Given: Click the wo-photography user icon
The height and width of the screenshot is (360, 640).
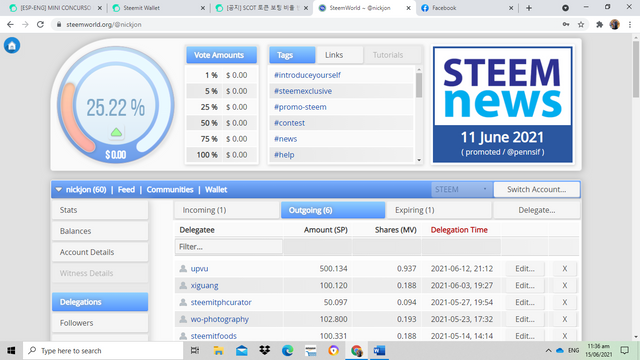Looking at the screenshot, I should pyautogui.click(x=183, y=319).
